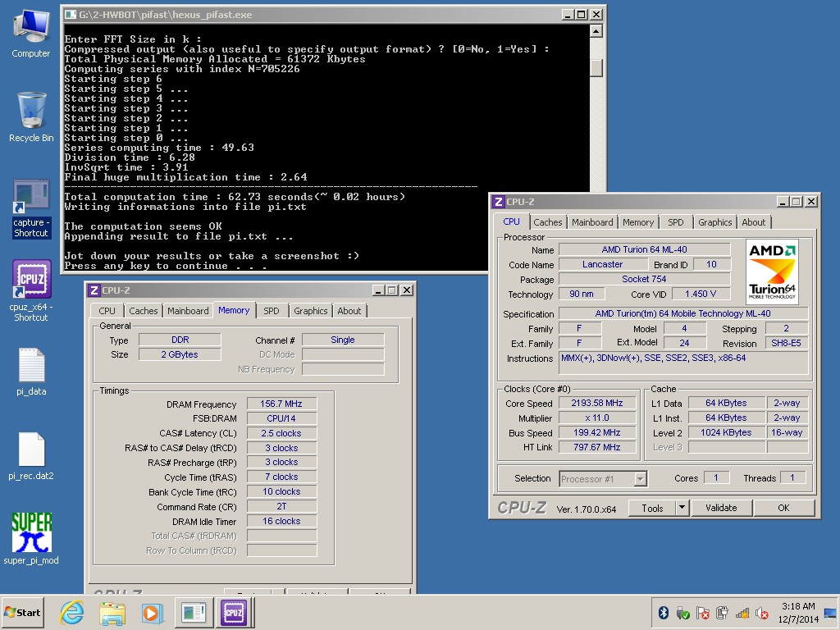Click the CPU-Z memory window title icon
840x630 pixels.
point(94,290)
